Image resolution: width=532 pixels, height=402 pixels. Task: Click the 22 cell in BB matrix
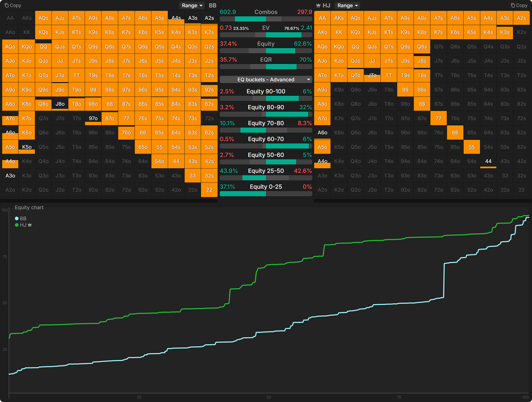(209, 190)
